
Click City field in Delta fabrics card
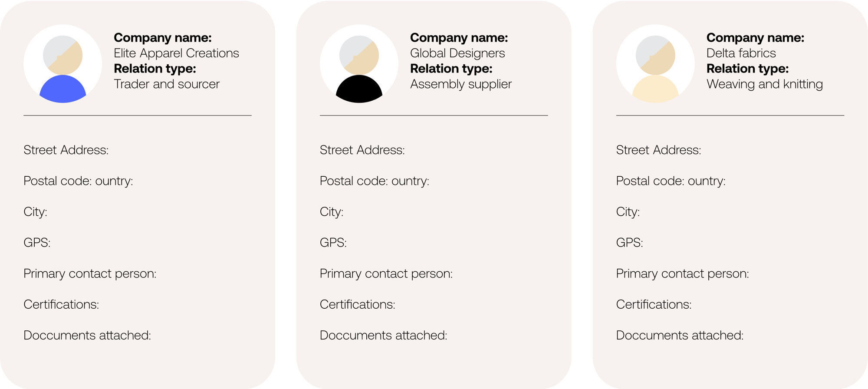click(x=628, y=212)
